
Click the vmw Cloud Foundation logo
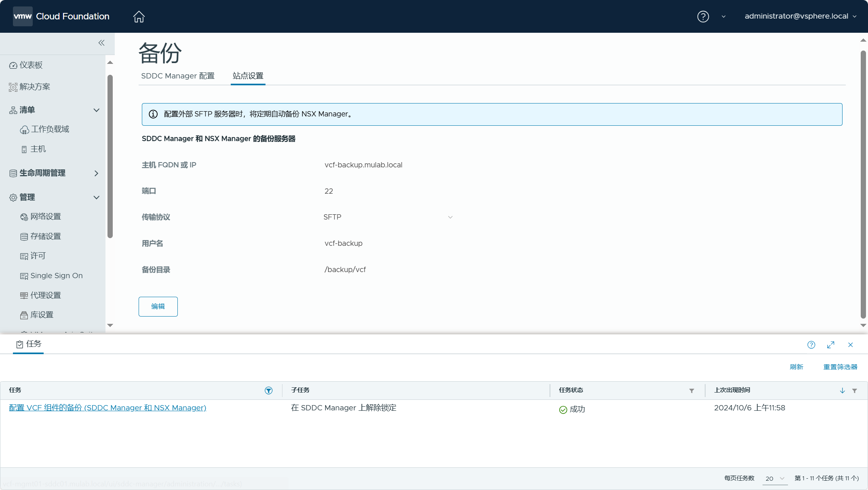(x=61, y=17)
